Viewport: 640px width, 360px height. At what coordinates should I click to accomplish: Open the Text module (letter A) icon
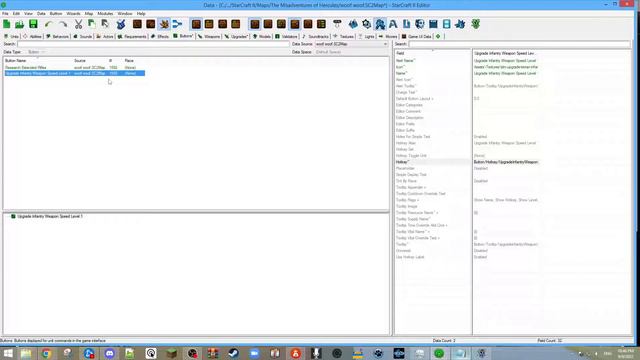(393, 24)
